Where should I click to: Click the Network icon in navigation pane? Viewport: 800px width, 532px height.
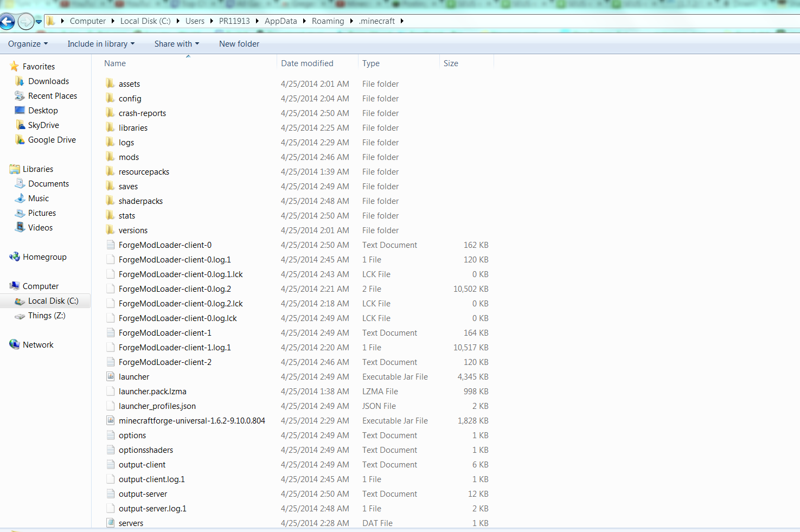pos(15,345)
